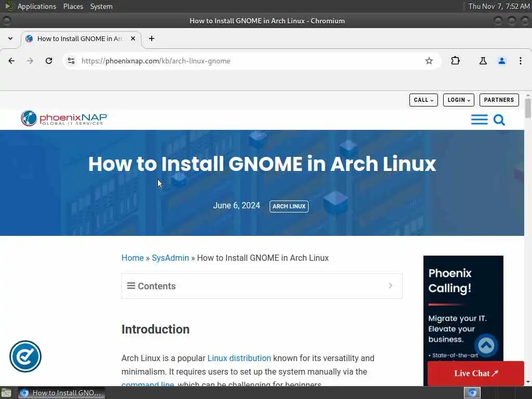Click the Chromium taskbar window button
The image size is (532, 399).
[x=61, y=393]
